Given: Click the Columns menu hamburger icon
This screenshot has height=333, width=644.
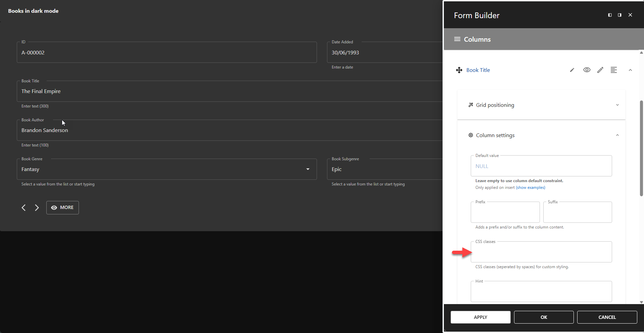Looking at the screenshot, I should click(457, 39).
